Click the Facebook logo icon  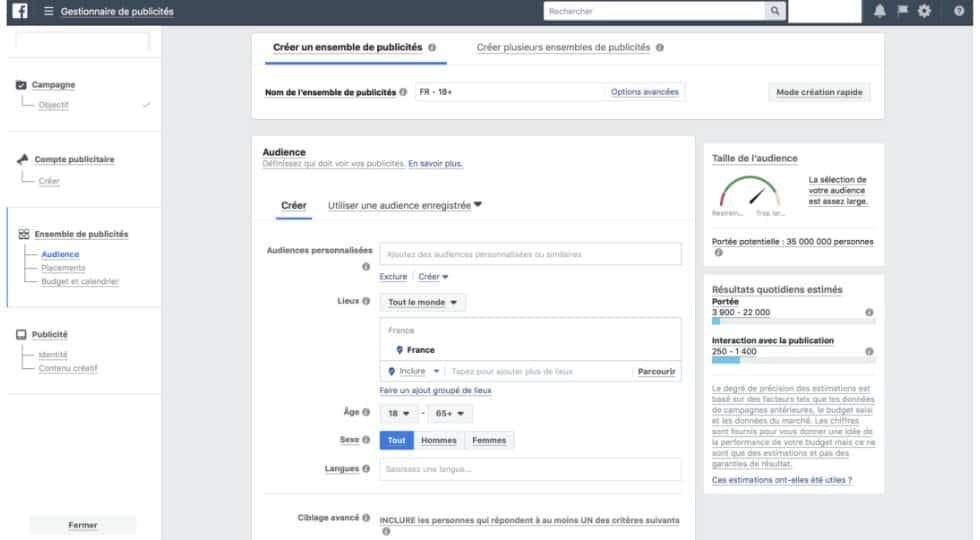click(x=20, y=11)
